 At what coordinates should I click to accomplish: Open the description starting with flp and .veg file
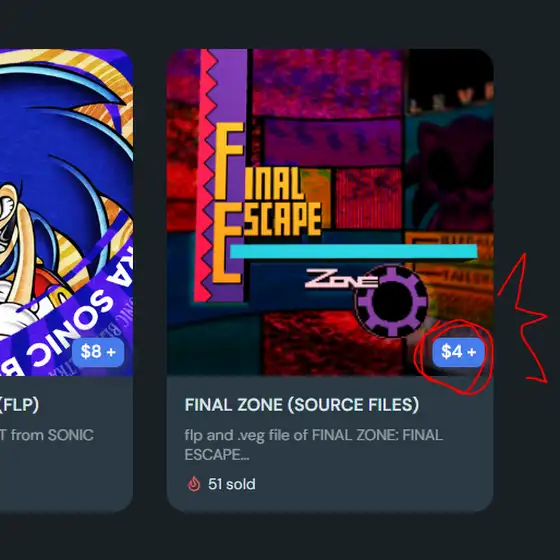coord(314,445)
